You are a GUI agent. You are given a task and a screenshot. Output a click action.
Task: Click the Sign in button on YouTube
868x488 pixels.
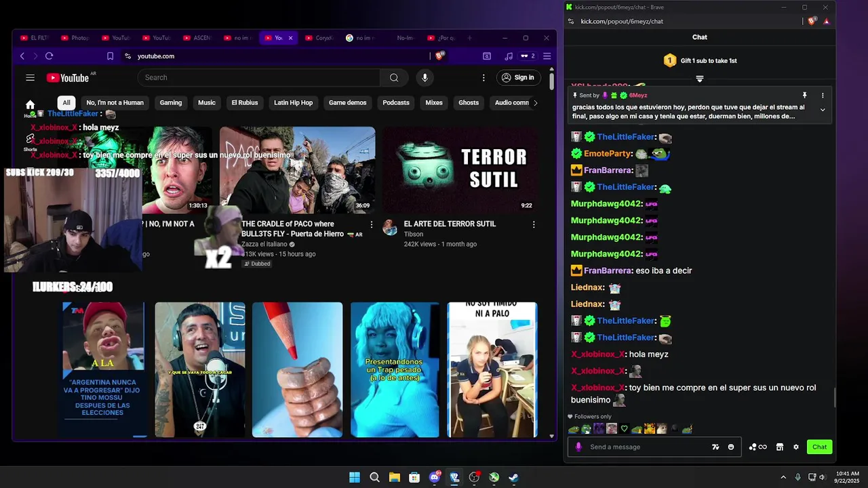518,78
